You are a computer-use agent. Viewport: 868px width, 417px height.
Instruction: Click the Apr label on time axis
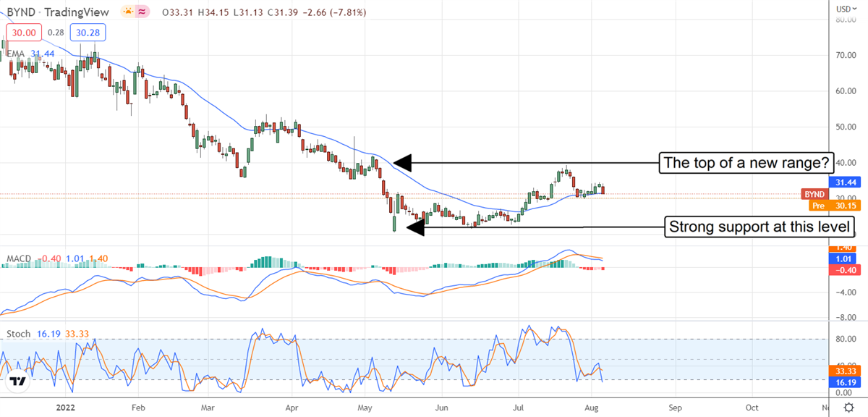[x=292, y=408]
